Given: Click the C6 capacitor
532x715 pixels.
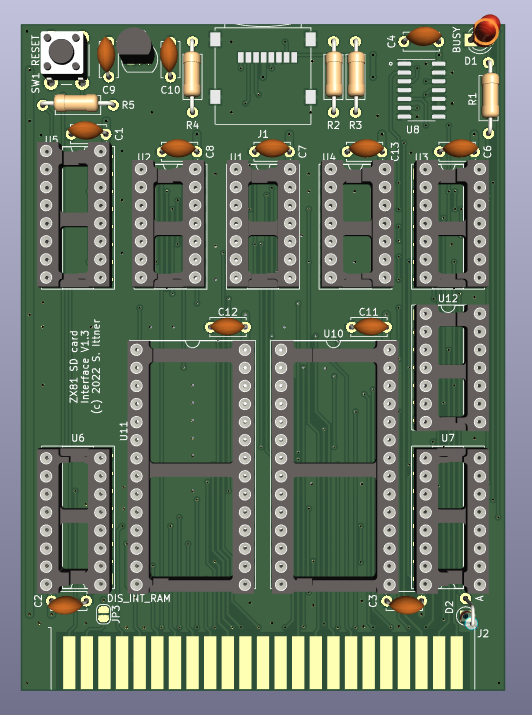Looking at the screenshot, I should tap(460, 149).
